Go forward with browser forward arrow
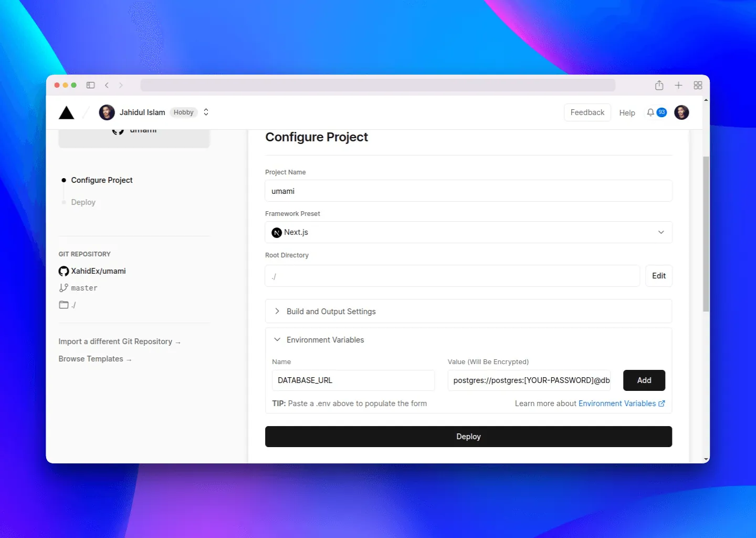Viewport: 756px width, 538px height. [121, 85]
